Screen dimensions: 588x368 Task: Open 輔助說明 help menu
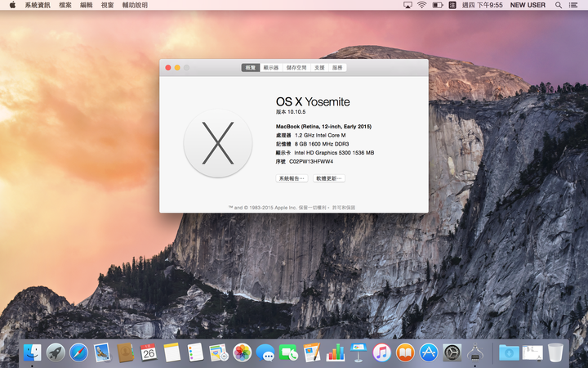click(x=135, y=5)
